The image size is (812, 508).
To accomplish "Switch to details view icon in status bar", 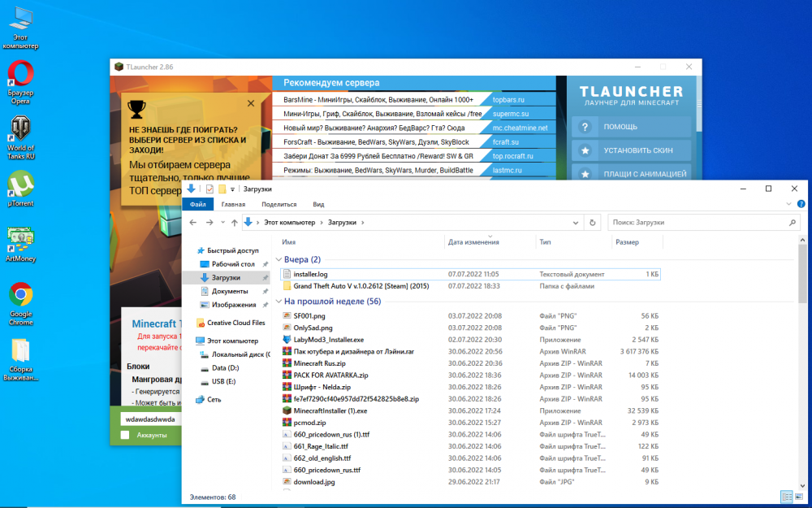I will (x=786, y=497).
